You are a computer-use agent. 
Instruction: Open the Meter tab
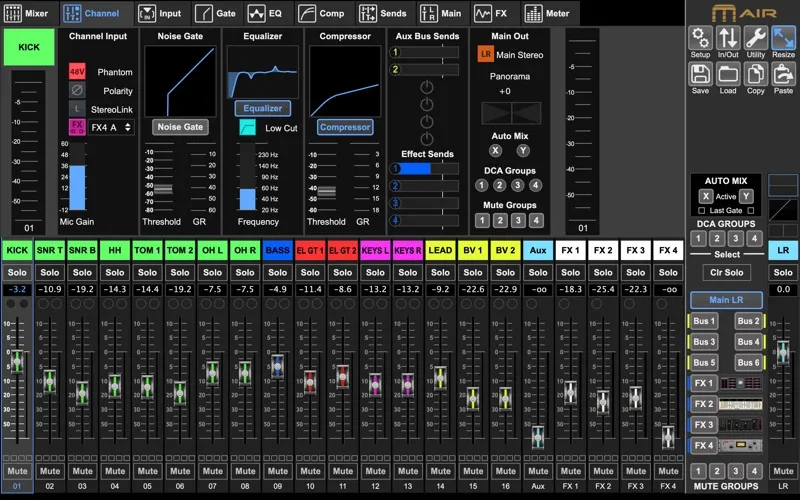point(547,13)
